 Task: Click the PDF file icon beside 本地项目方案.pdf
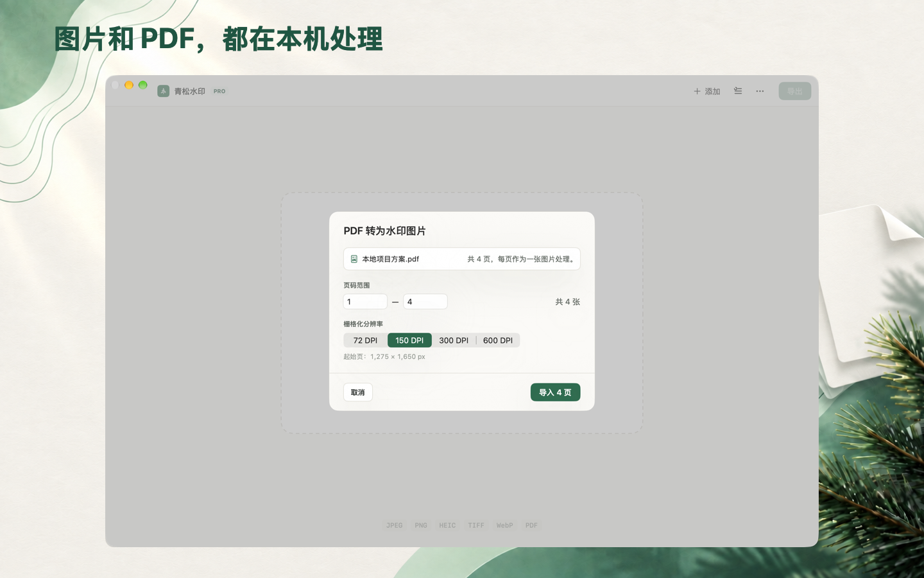point(354,259)
